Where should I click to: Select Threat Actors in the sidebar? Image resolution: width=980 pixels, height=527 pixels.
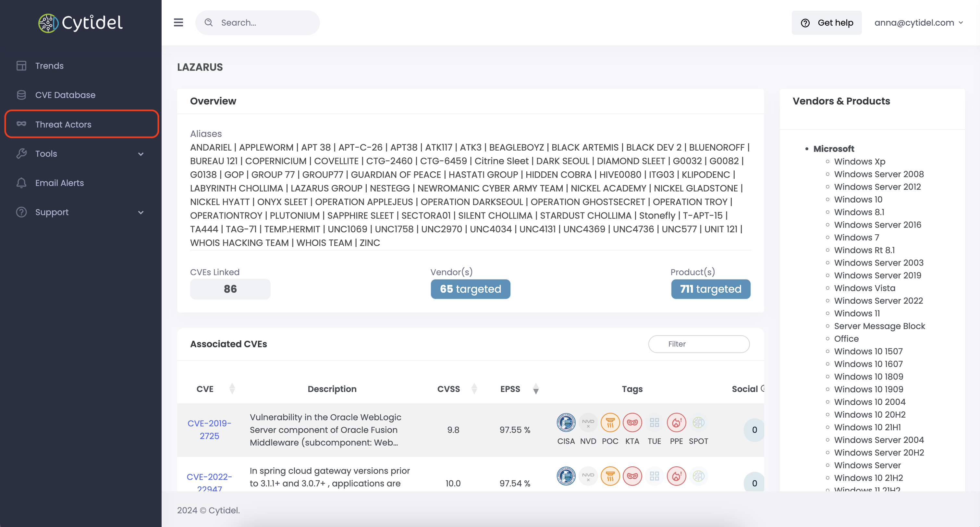coord(81,124)
